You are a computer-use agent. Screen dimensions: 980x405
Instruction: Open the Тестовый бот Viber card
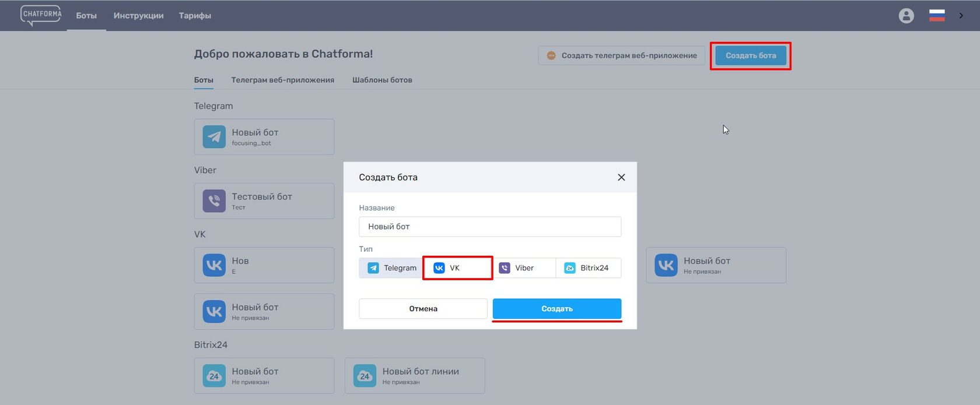[x=264, y=201]
